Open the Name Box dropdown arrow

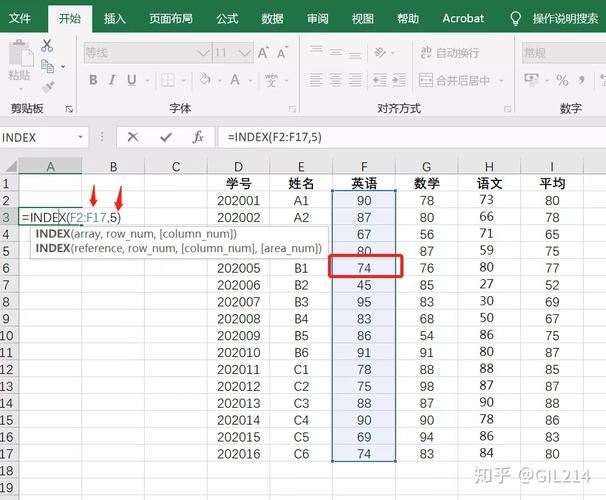(x=80, y=137)
